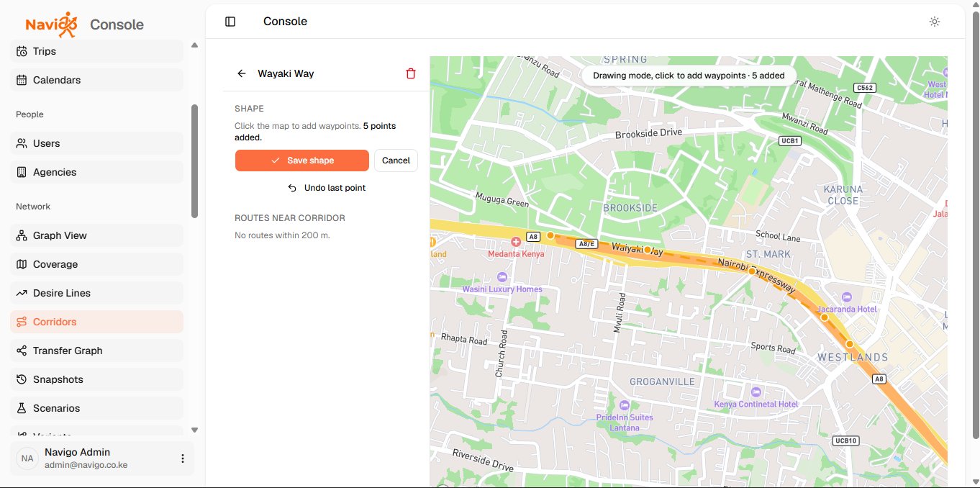
Task: Click the PrideInn Suites Lantana map pin
Action: coord(625,406)
